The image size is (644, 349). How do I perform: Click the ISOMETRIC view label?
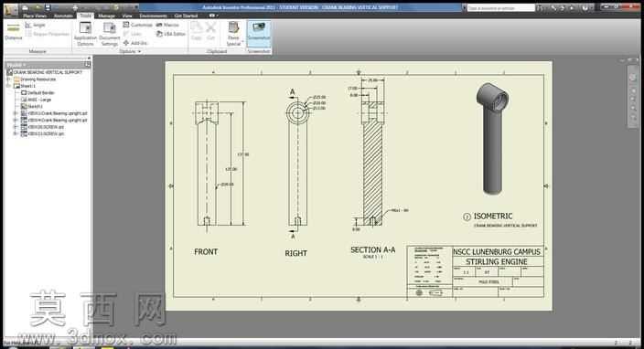point(493,217)
